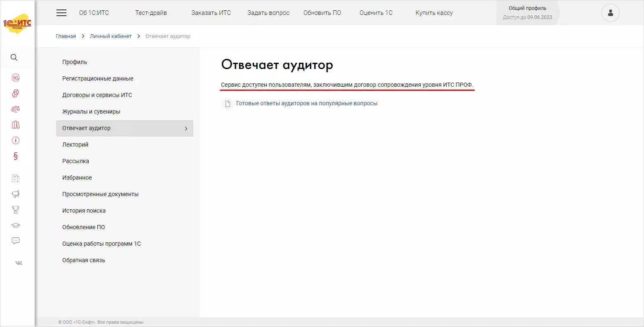Open the scales (legal) sidebar icon
Screen dimensions: 644x327
coord(16,109)
